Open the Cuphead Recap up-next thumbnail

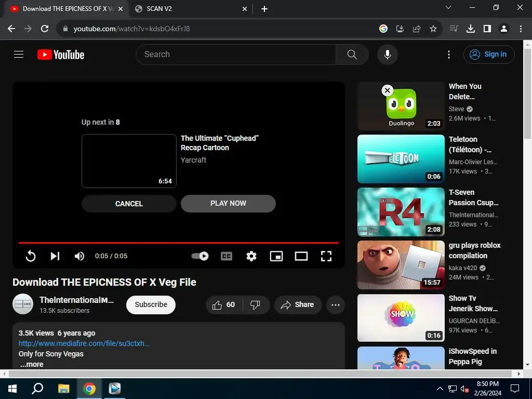point(129,161)
